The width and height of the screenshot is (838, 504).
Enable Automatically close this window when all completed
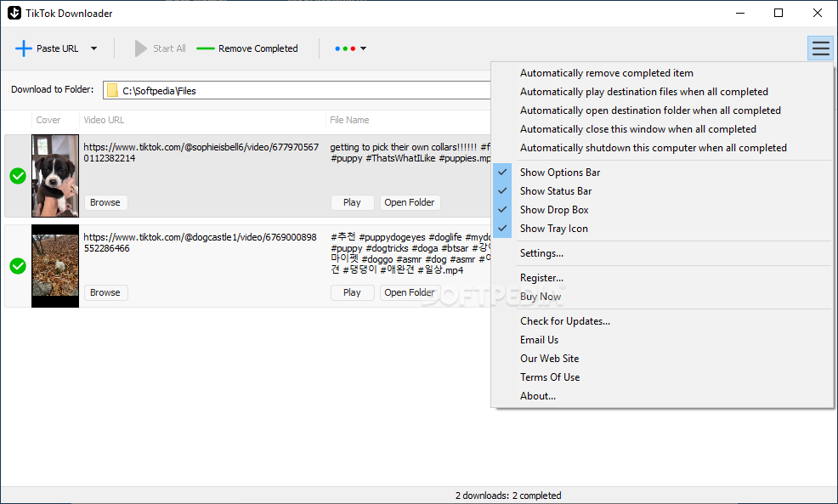[x=662, y=129]
